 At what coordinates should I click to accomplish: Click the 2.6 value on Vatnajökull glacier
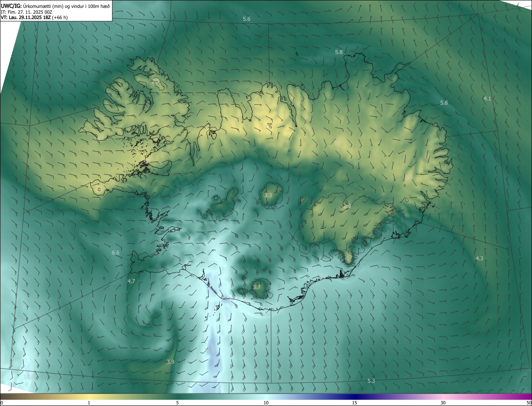click(347, 206)
